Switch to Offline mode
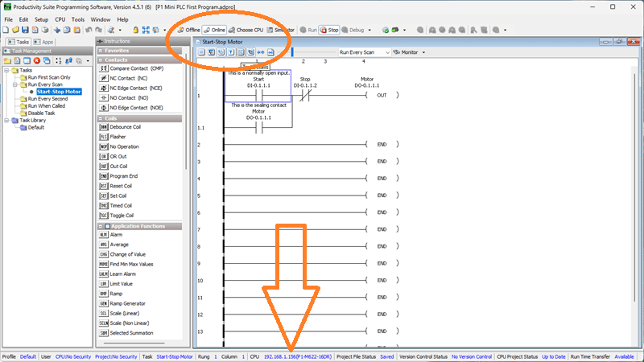Screen dimensions: 644x362 click(188, 30)
